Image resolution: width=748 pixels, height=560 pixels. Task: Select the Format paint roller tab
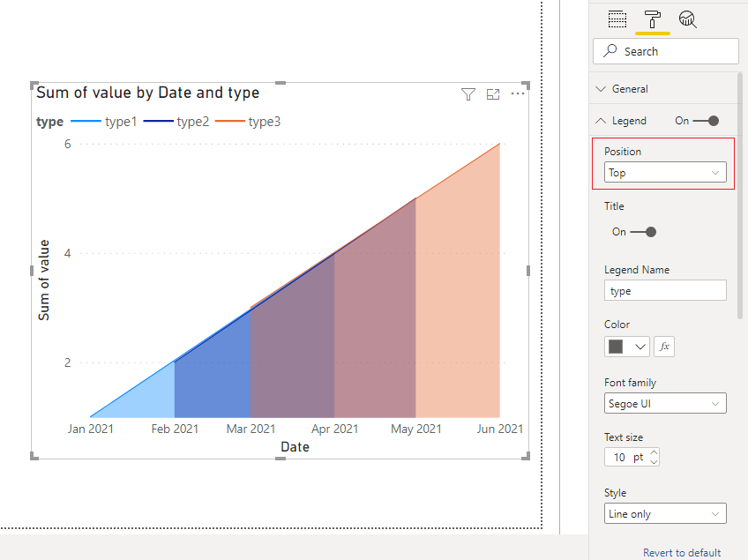652,19
